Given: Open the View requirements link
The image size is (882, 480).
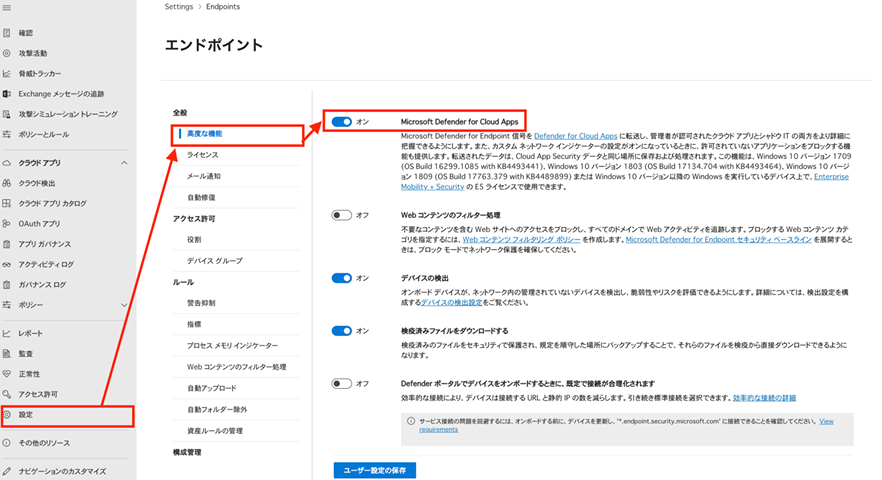Looking at the screenshot, I should point(626,425).
